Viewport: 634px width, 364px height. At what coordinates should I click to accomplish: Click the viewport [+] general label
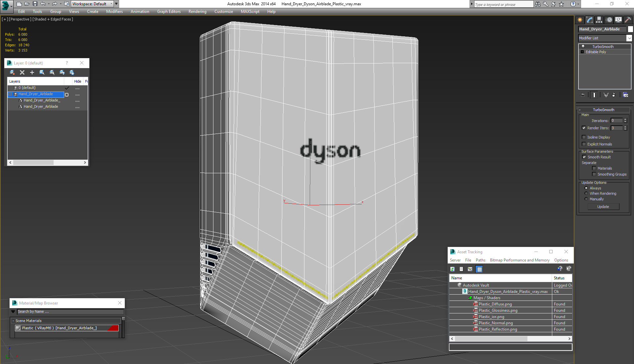coord(5,19)
